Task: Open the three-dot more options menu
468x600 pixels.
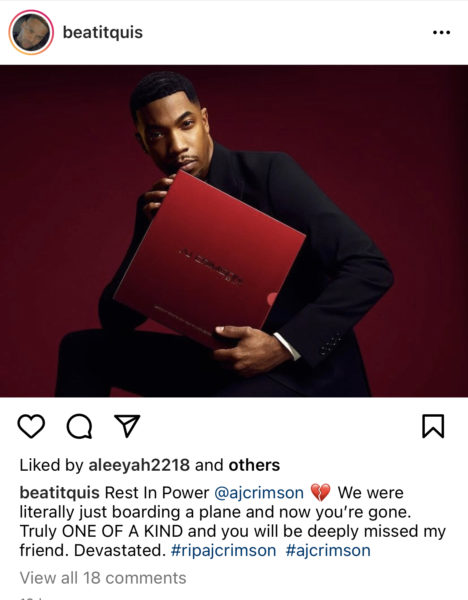Action: coord(441,33)
